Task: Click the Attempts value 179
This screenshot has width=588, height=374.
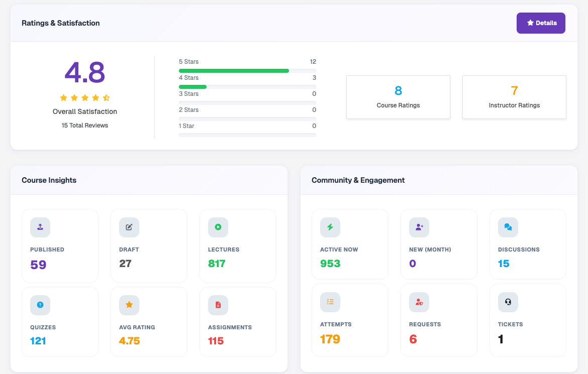Action: tap(330, 339)
